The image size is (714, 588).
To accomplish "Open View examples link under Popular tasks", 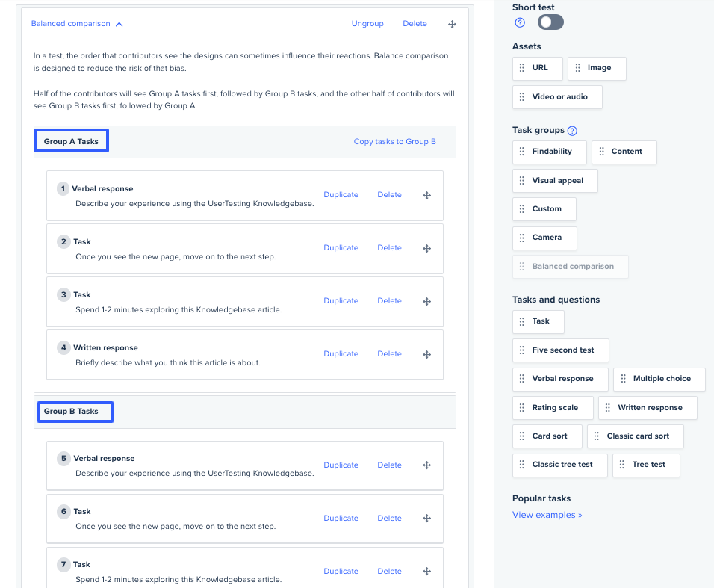I will 547,515.
